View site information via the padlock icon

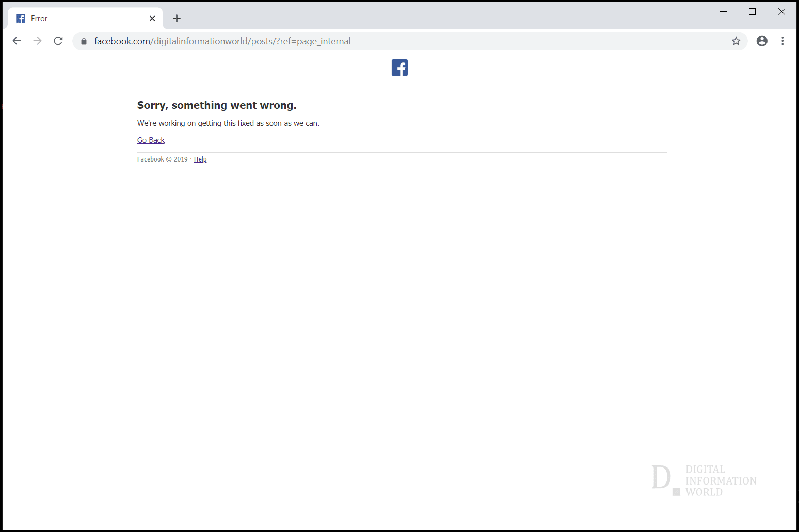click(x=84, y=41)
